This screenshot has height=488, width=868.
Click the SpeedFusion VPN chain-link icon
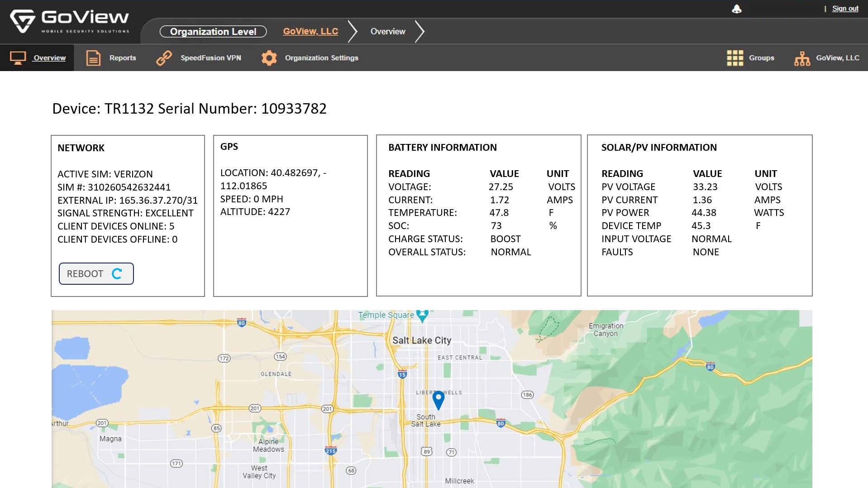(x=164, y=58)
